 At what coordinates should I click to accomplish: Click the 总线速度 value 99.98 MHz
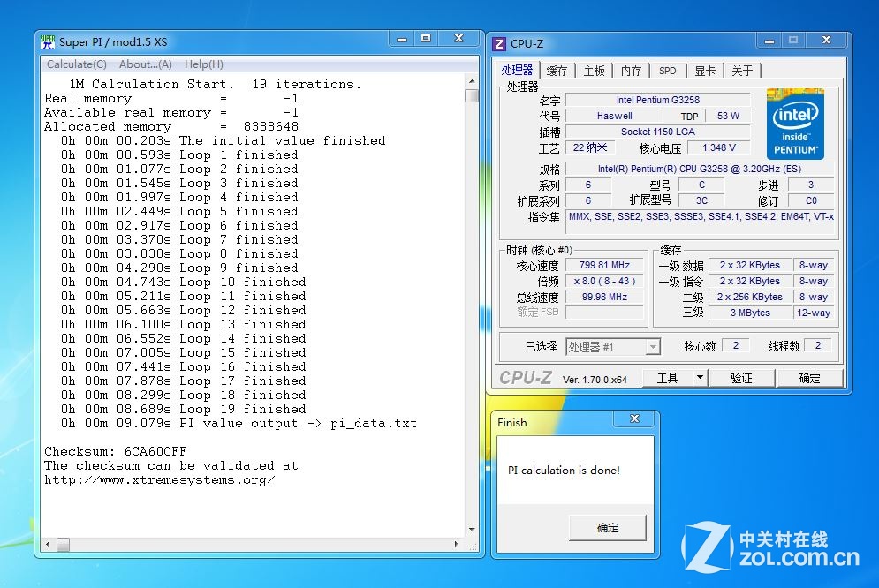click(604, 297)
